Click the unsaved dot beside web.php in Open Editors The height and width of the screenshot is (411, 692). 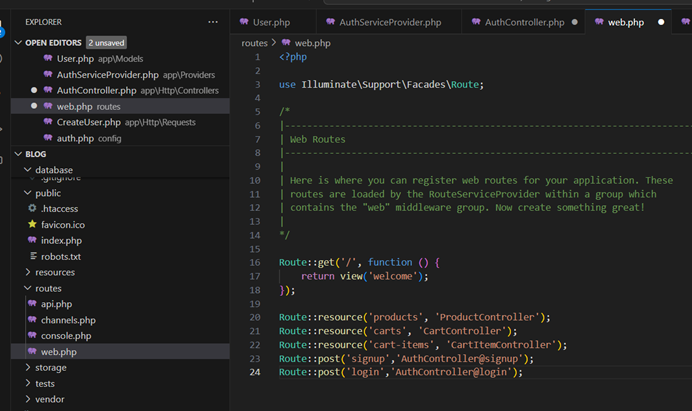34,106
